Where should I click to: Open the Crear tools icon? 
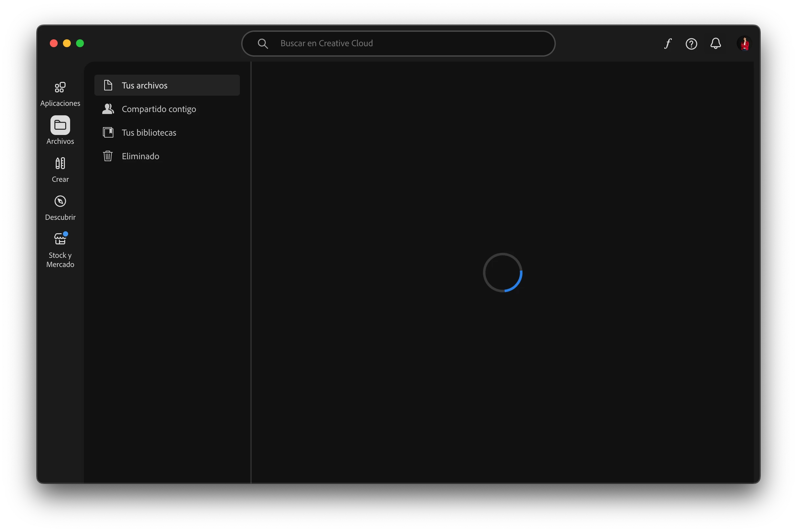click(60, 163)
